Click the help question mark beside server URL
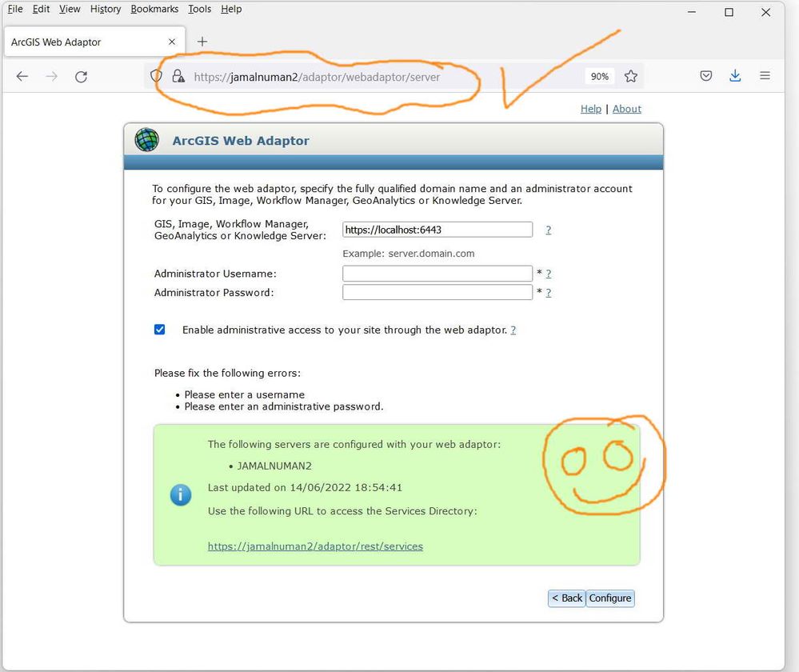This screenshot has height=672, width=799. 549,230
